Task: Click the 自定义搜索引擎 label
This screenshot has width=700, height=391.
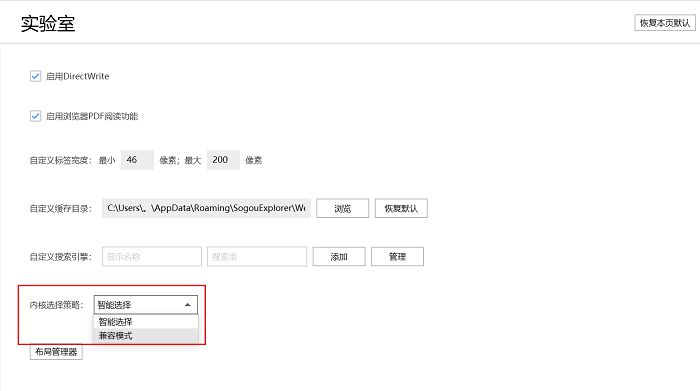Action: [x=61, y=257]
